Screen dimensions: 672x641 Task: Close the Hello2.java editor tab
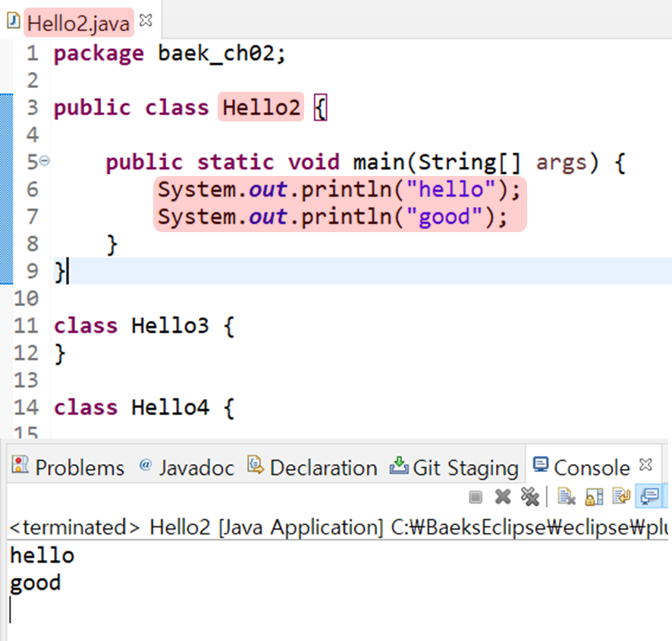tap(146, 20)
